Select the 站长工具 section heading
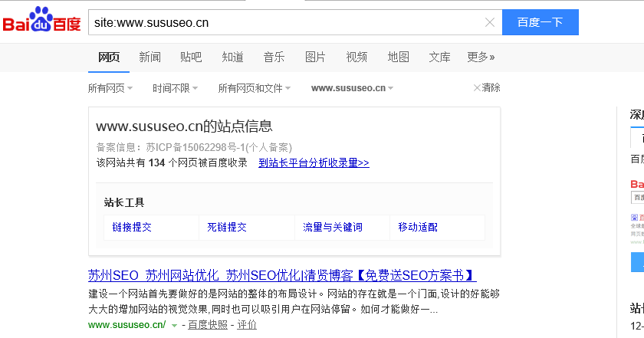Image resolution: width=644 pixels, height=338 pixels. pos(124,202)
